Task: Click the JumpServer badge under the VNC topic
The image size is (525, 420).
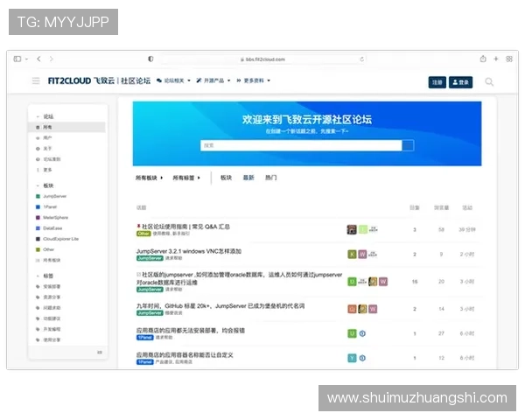Action: click(150, 258)
